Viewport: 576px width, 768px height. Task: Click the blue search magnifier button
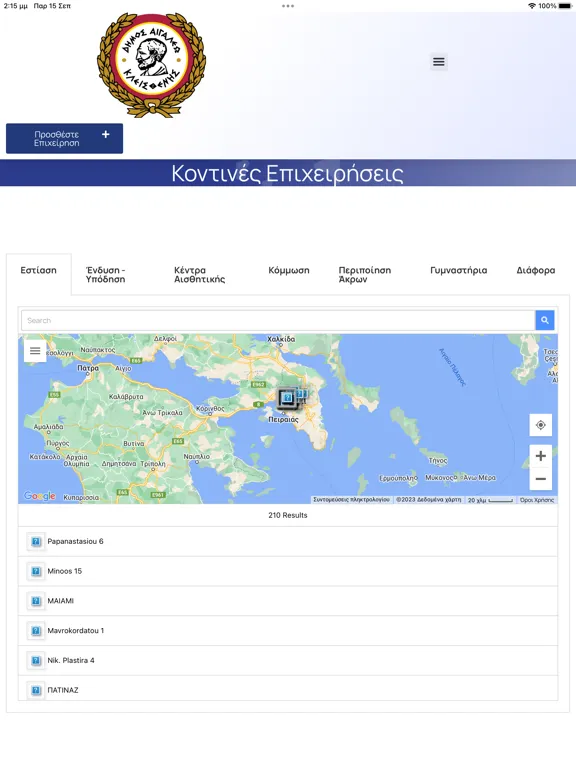(545, 320)
